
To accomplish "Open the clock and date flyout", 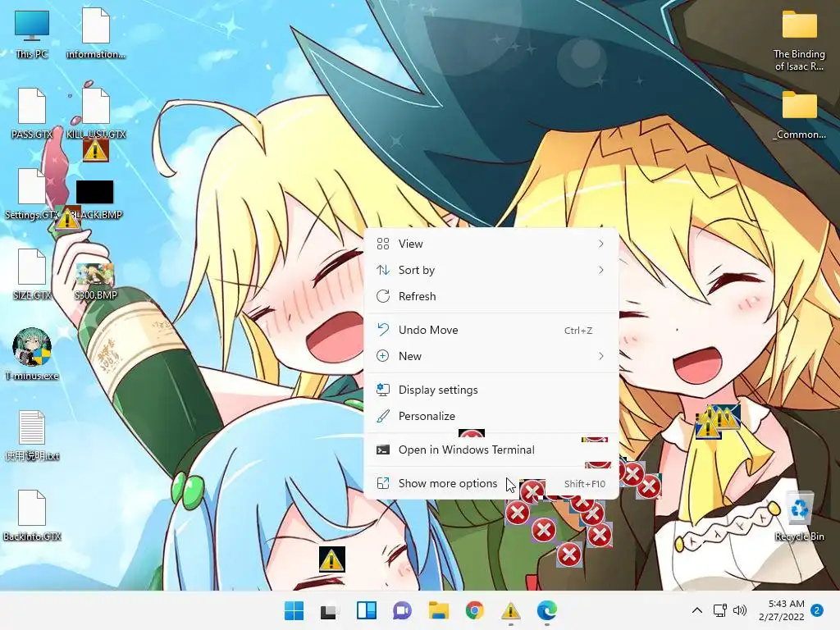I will [782, 610].
